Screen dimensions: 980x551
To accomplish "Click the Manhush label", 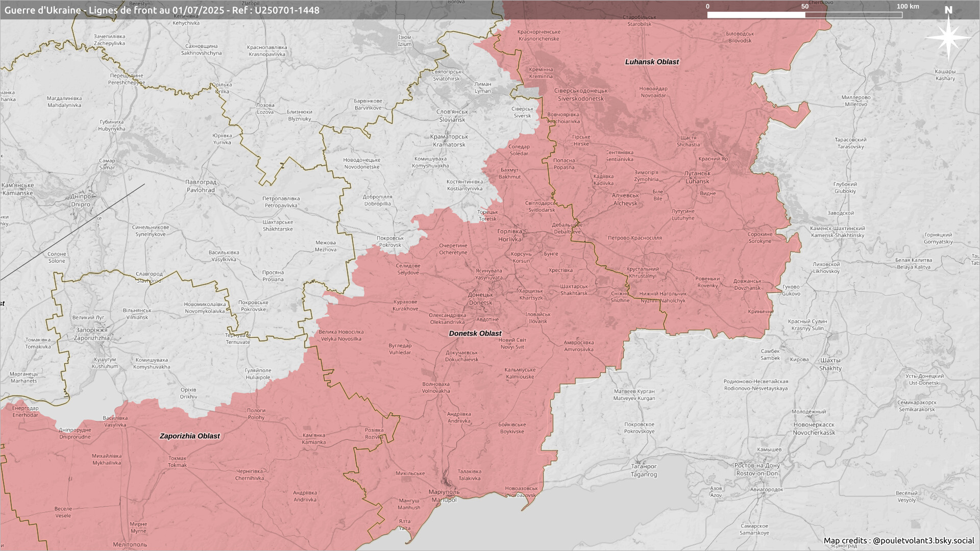I will click(x=409, y=504).
